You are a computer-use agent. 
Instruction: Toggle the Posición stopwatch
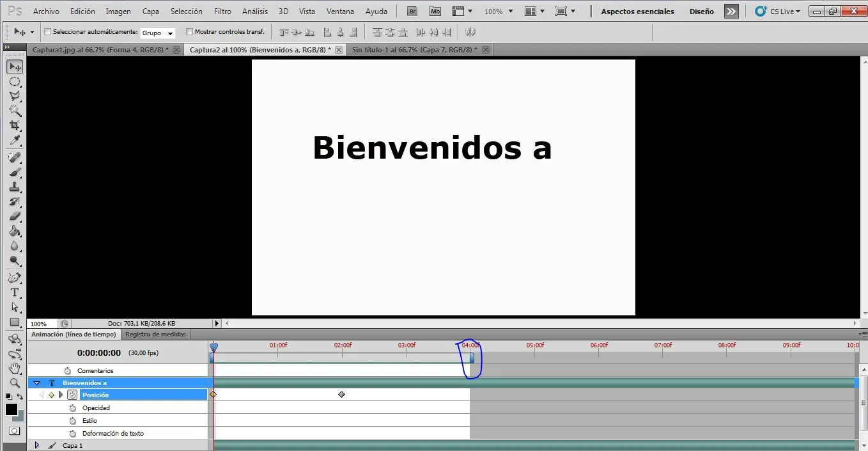point(72,395)
